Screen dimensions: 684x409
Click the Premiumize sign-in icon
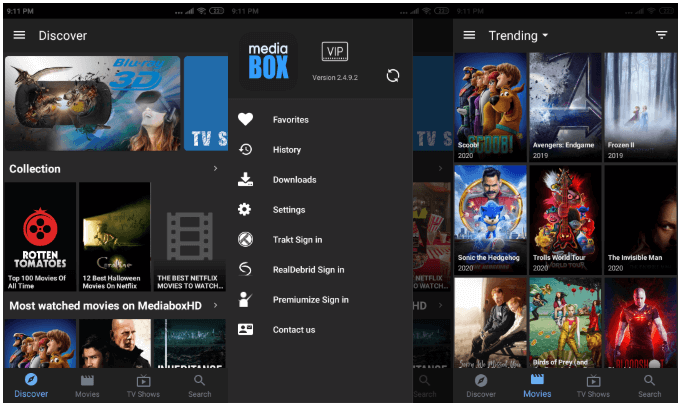(246, 300)
